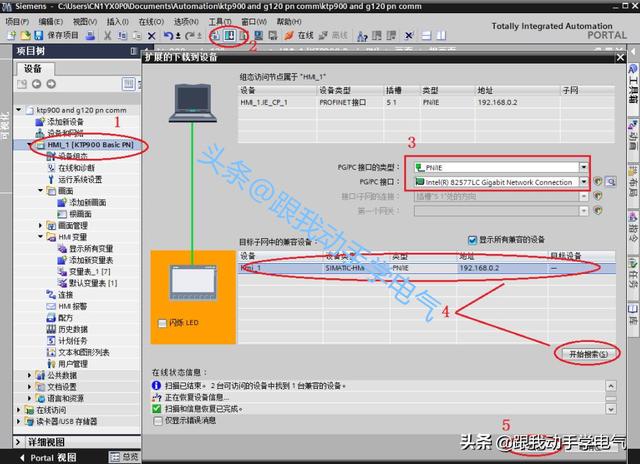Image resolution: width=640 pixels, height=464 pixels.
Task: Select 变量表_1 [7] tree item
Action: tap(89, 271)
